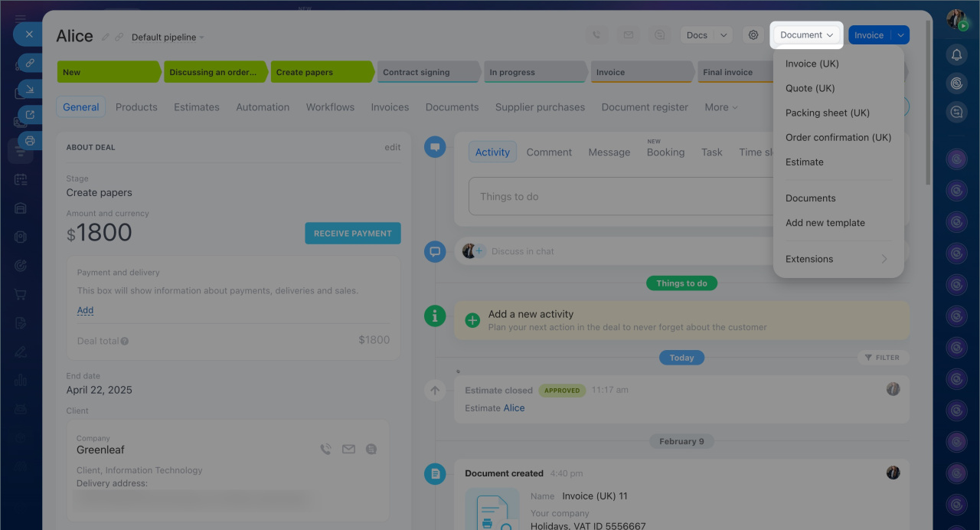980x530 pixels.
Task: Collapse the Document dropdown button
Action: tap(806, 35)
